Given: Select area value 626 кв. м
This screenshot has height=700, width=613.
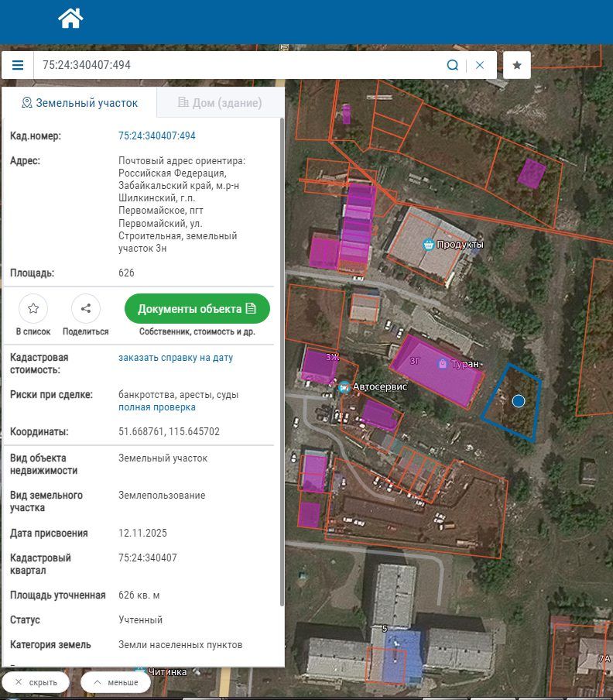Looking at the screenshot, I should click(139, 595).
